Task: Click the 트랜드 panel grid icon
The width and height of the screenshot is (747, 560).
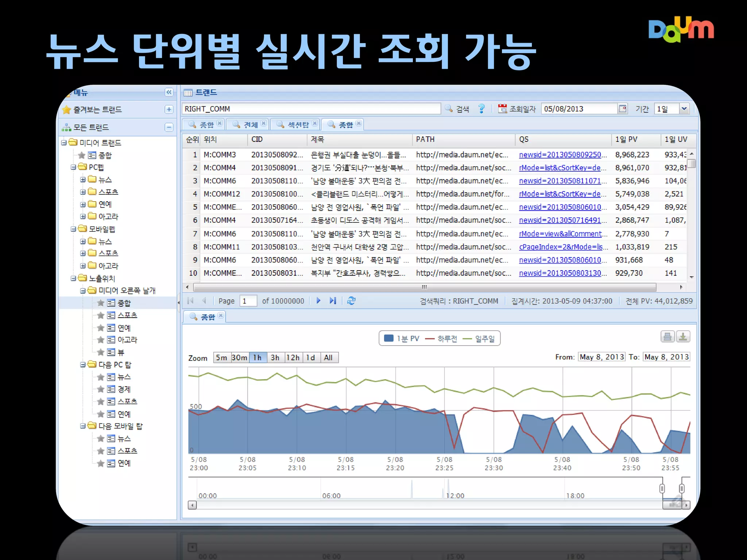Action: pyautogui.click(x=188, y=93)
